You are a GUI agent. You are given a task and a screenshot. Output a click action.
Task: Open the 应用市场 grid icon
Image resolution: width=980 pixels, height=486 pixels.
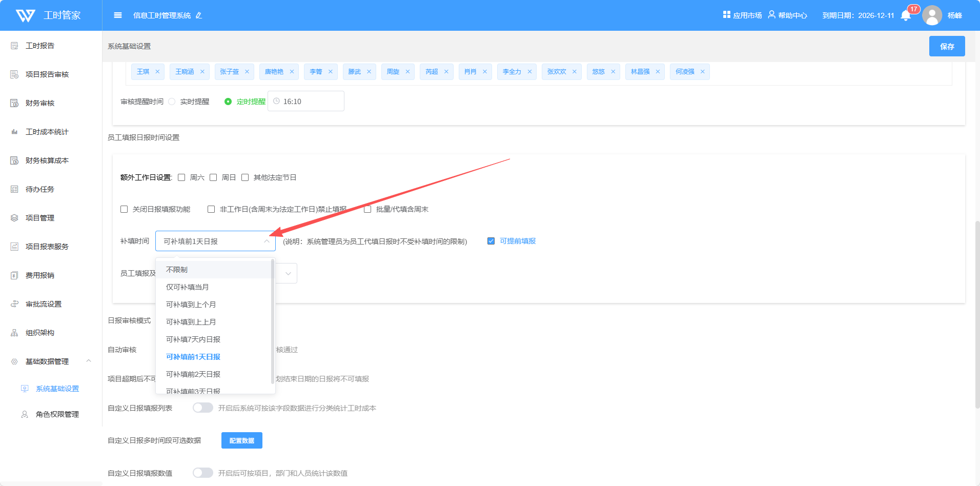[x=726, y=15]
